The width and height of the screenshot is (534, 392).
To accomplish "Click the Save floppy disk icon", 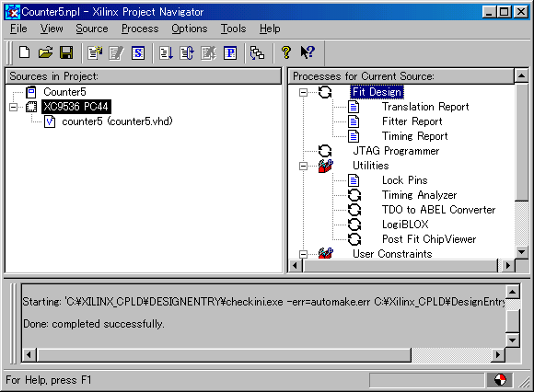I will point(66,52).
